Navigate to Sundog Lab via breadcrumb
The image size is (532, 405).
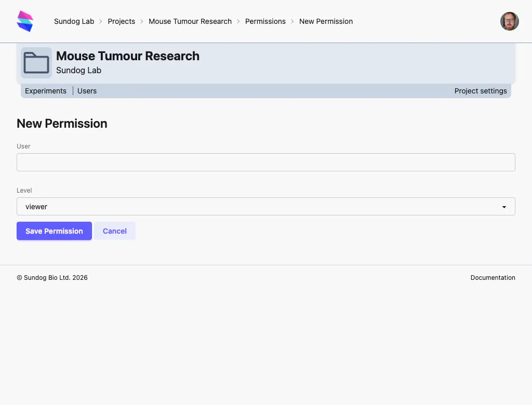click(x=74, y=21)
